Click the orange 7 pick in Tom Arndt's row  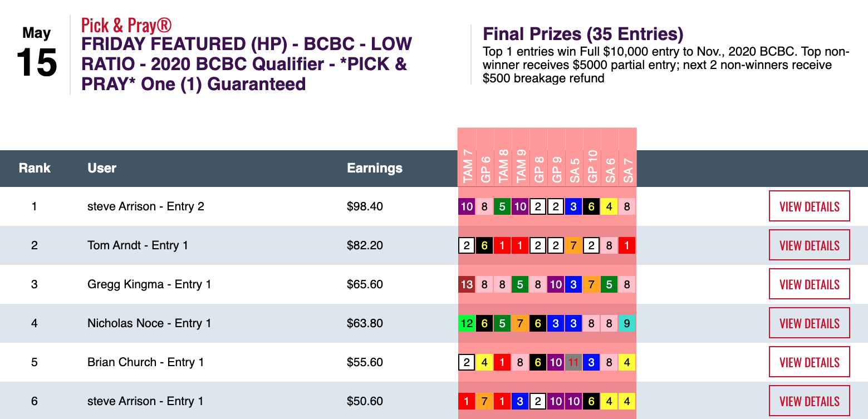573,245
